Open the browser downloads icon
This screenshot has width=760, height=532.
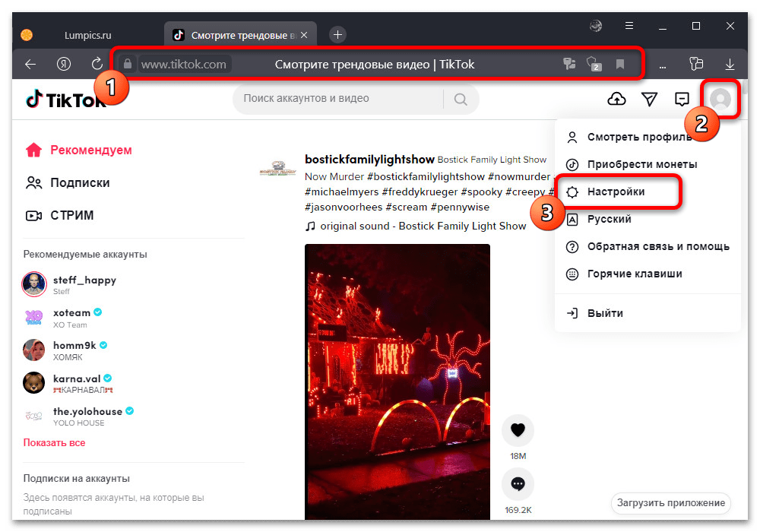click(730, 65)
